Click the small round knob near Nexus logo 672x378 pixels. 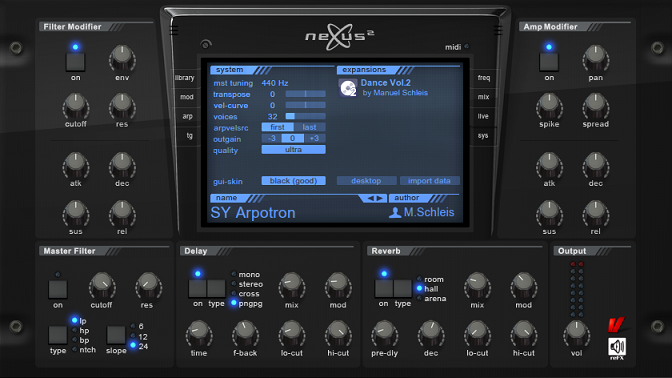tap(206, 44)
